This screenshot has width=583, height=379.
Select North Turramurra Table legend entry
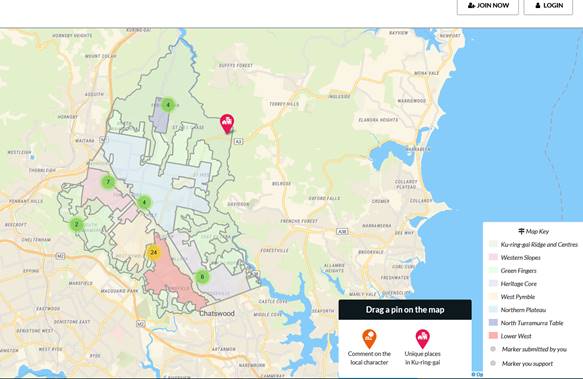click(532, 323)
